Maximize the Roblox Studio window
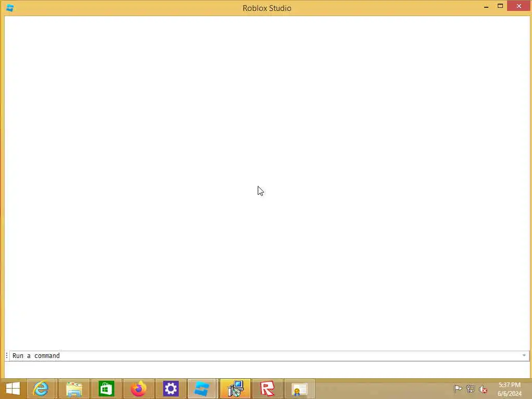Screen dimensions: 532x399 (500, 6)
